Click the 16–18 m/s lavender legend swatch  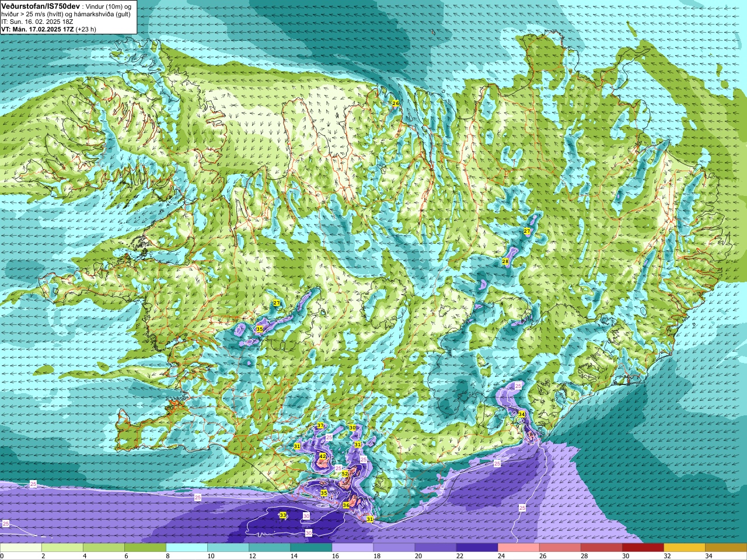point(352,548)
